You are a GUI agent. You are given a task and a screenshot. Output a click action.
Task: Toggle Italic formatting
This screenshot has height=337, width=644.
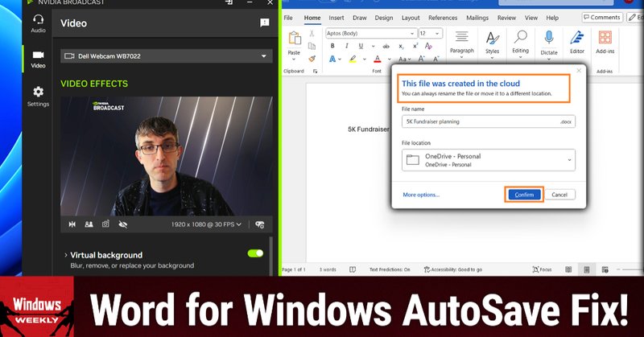click(x=346, y=46)
